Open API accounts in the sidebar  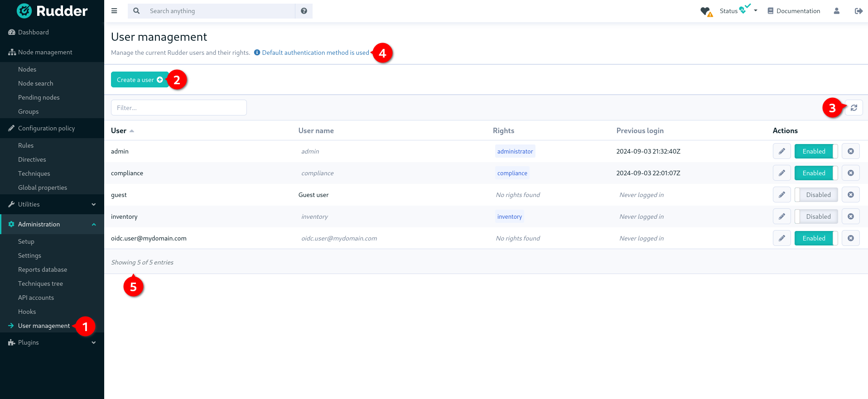coord(36,298)
